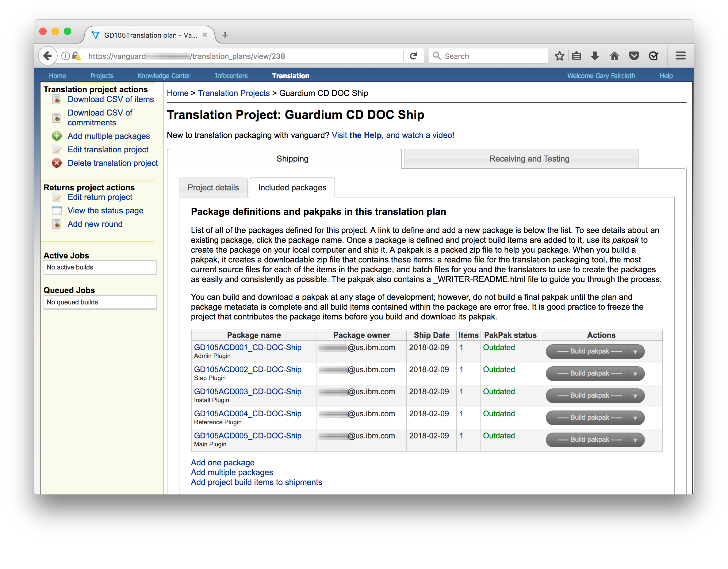Click the site information icon in address bar
The width and height of the screenshot is (728, 569).
click(x=65, y=56)
